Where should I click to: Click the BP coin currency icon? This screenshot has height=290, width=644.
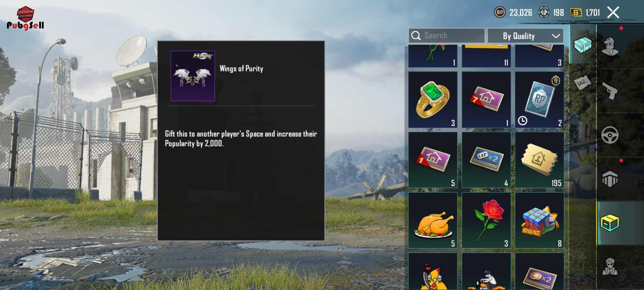click(500, 12)
